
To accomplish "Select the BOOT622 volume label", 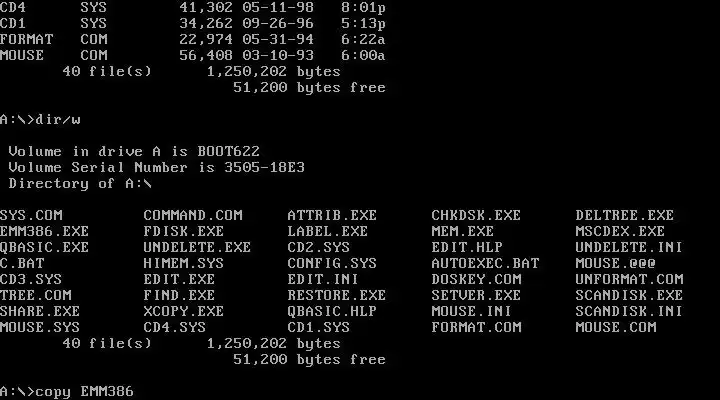I will [x=229, y=151].
